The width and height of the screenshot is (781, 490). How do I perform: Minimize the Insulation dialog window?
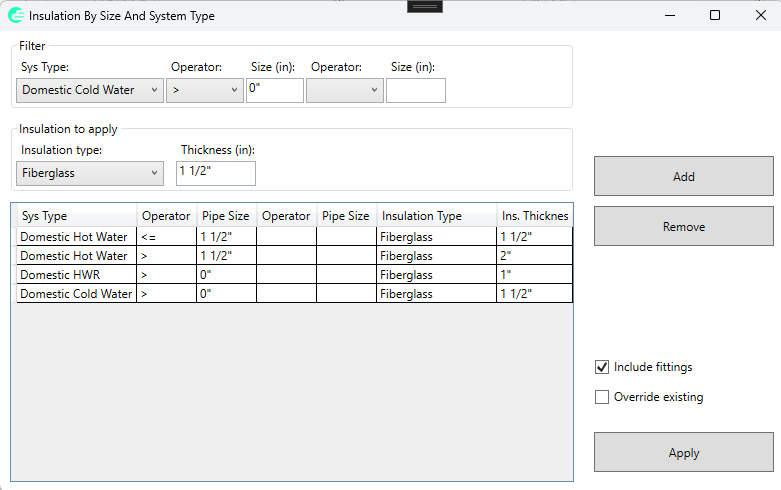pos(669,15)
